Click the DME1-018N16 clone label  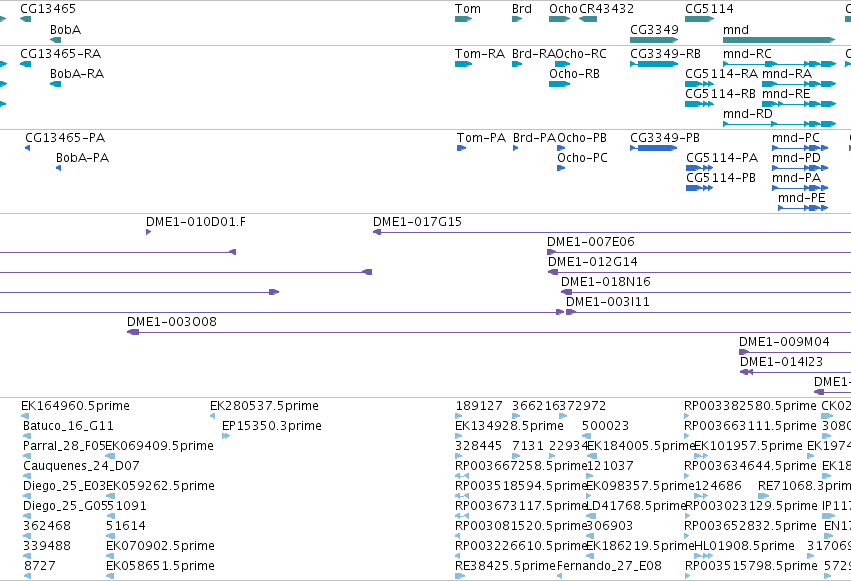[x=606, y=282]
